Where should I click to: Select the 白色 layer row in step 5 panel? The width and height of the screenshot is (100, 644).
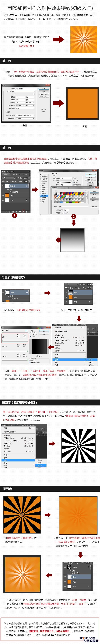point(77,577)
